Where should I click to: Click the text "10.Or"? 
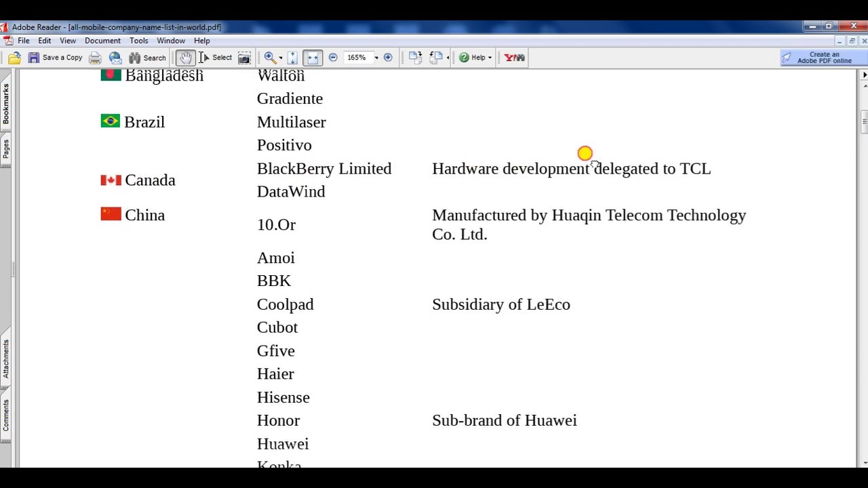pos(276,225)
